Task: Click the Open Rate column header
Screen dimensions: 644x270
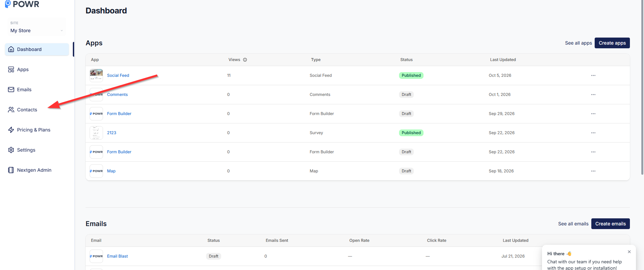Action: coord(359,240)
